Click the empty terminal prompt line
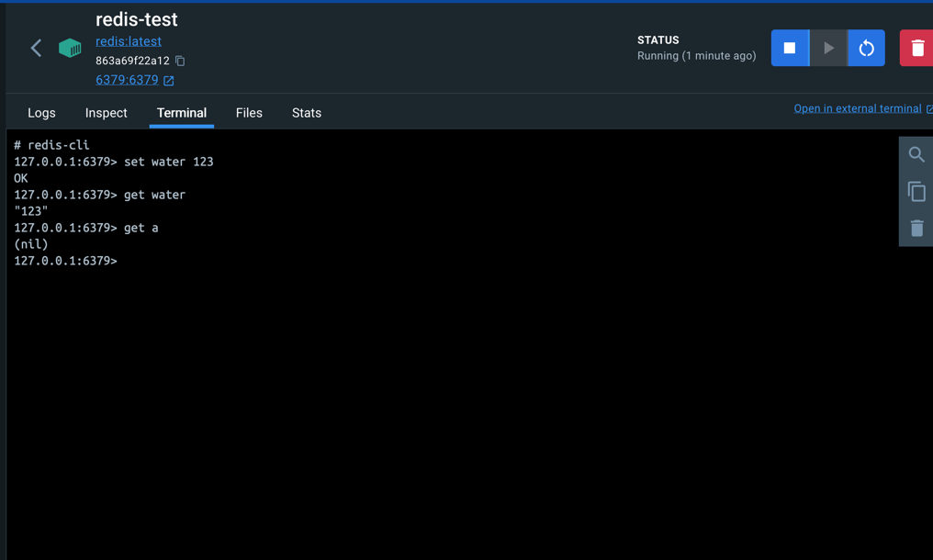Screen dimensions: 933x560 pyautogui.click(x=65, y=261)
